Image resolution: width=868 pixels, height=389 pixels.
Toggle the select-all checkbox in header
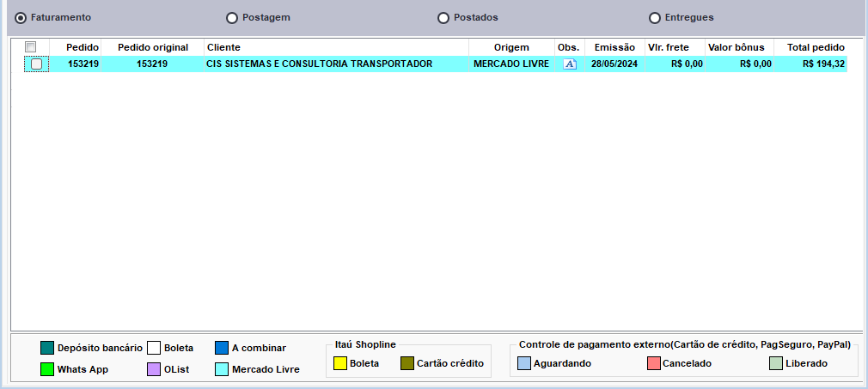[31, 46]
